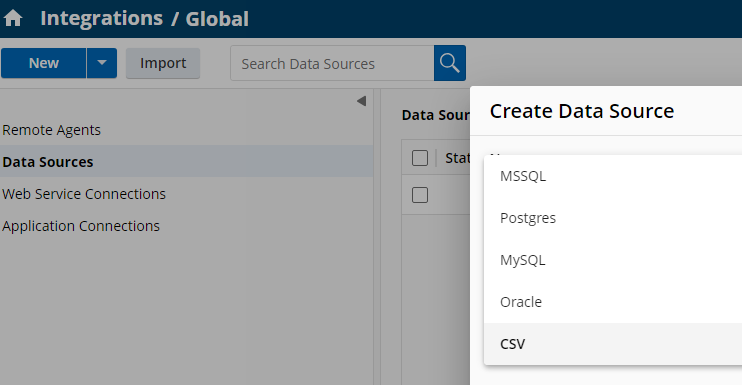
Task: Choose MySQL from the type list
Action: 613,260
